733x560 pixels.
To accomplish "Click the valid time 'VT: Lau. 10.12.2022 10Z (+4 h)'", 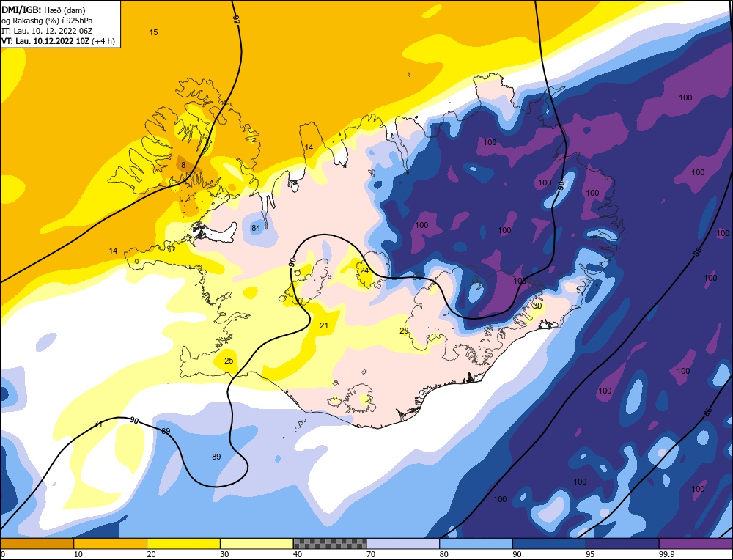I will [58, 41].
